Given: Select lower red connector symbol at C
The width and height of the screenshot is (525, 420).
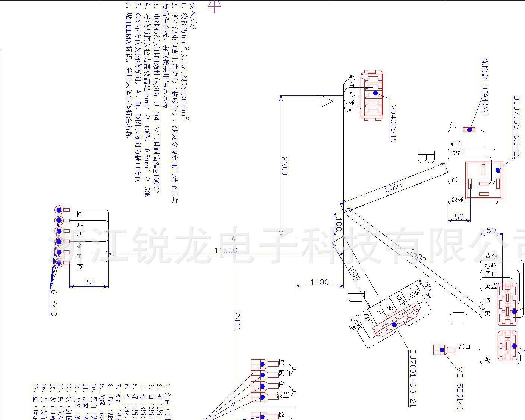Looking at the screenshot, I should [508, 345].
